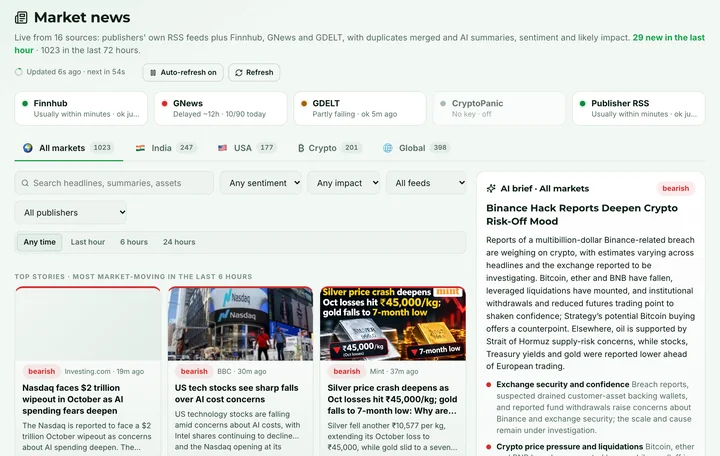Open the CryptoPanic source card

(x=499, y=108)
